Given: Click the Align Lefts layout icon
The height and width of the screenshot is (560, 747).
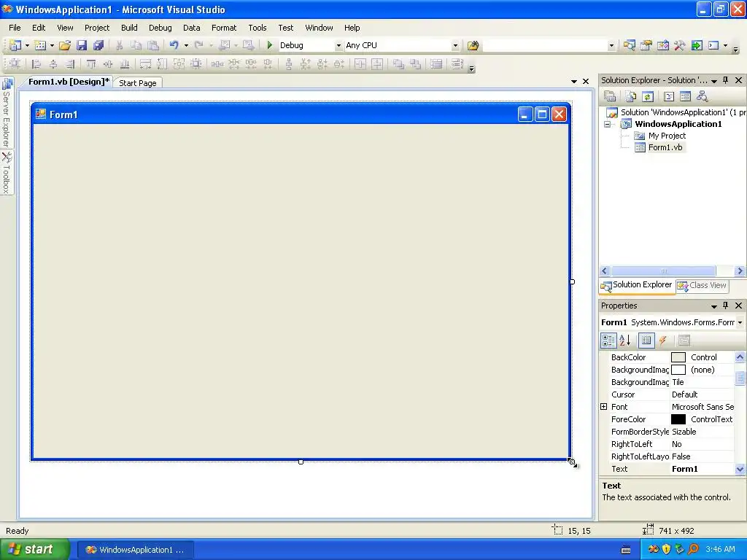Looking at the screenshot, I should [x=36, y=64].
